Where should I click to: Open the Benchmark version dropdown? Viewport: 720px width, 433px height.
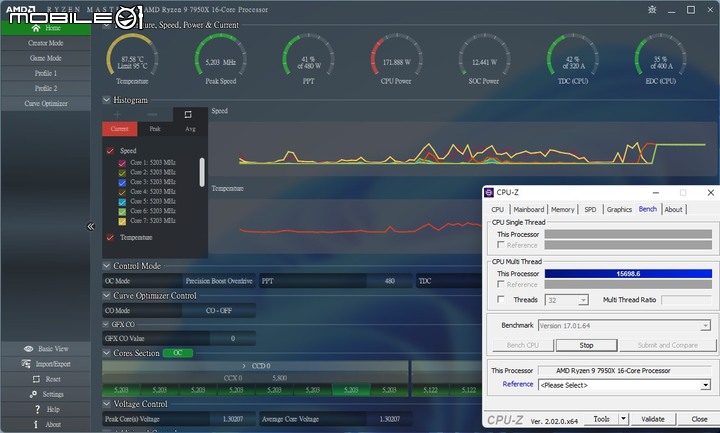[x=705, y=326]
